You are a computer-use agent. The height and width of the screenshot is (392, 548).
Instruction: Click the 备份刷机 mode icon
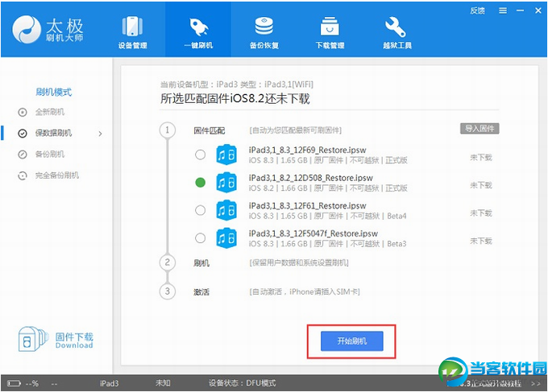23,155
